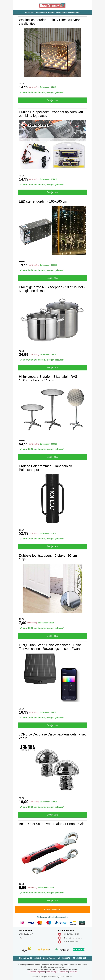Click the iDEAL payment icon
This screenshot has height=980, width=105.
click(x=22, y=923)
